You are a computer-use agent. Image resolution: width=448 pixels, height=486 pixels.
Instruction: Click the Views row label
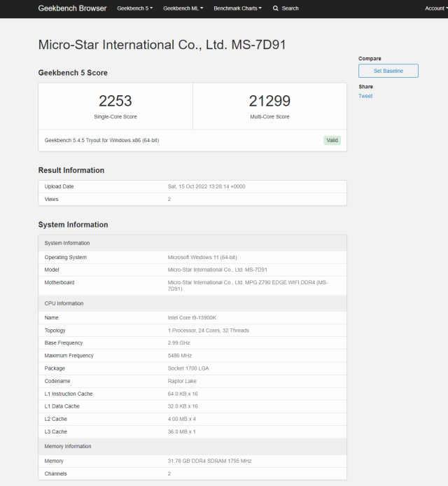pos(51,200)
